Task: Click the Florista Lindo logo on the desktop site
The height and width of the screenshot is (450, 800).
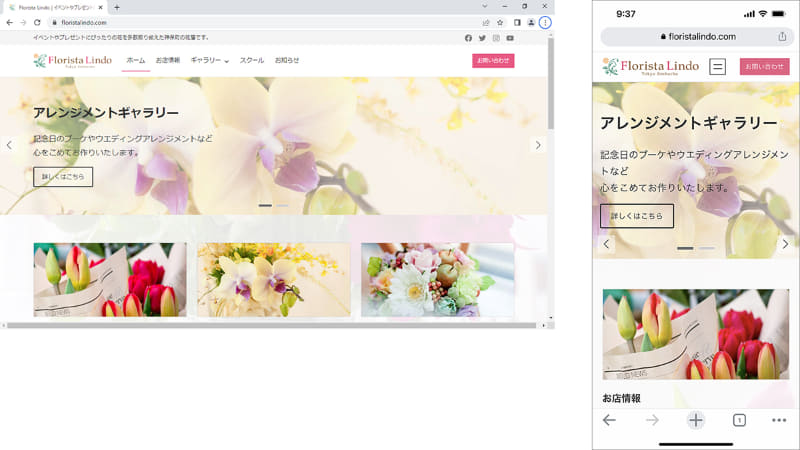Action: (72, 61)
